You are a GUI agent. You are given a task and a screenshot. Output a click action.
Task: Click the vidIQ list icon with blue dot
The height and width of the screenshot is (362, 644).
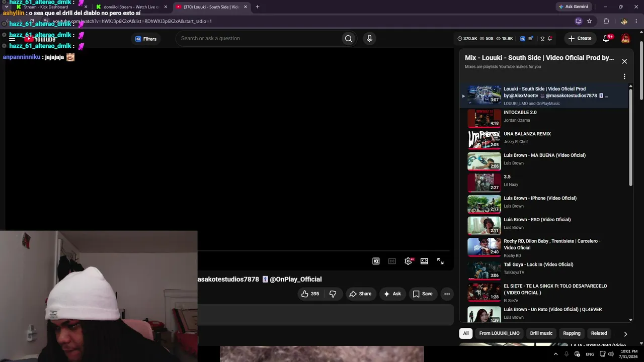click(531, 39)
